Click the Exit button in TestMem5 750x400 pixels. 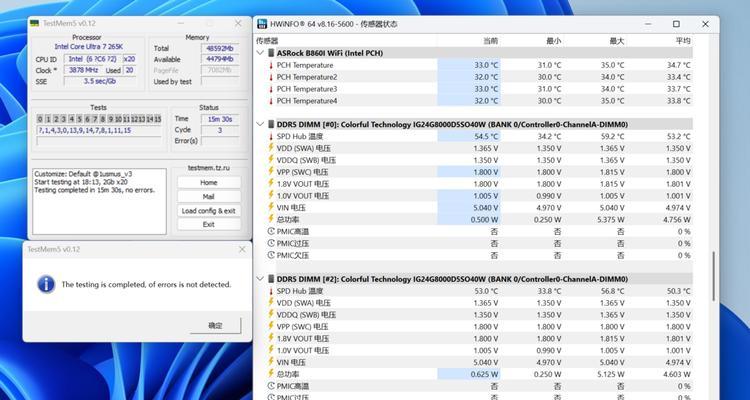click(x=209, y=224)
